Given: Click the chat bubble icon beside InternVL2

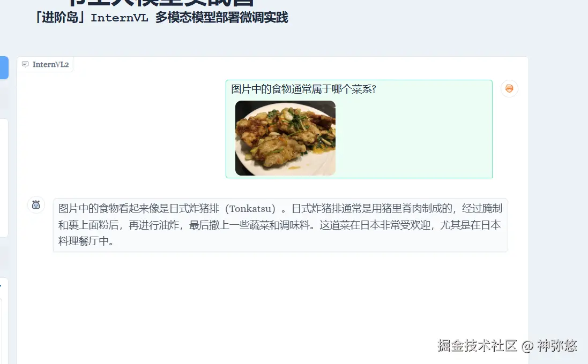Looking at the screenshot, I should tap(25, 64).
